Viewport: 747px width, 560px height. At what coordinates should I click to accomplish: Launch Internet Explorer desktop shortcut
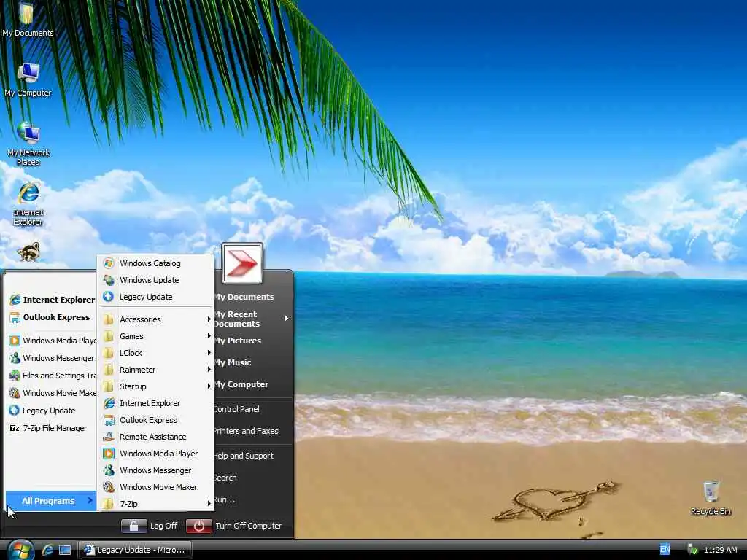[28, 204]
